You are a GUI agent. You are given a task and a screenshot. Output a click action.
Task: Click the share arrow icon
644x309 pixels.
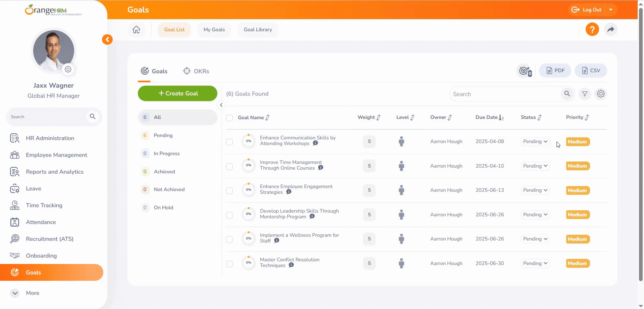pyautogui.click(x=610, y=30)
